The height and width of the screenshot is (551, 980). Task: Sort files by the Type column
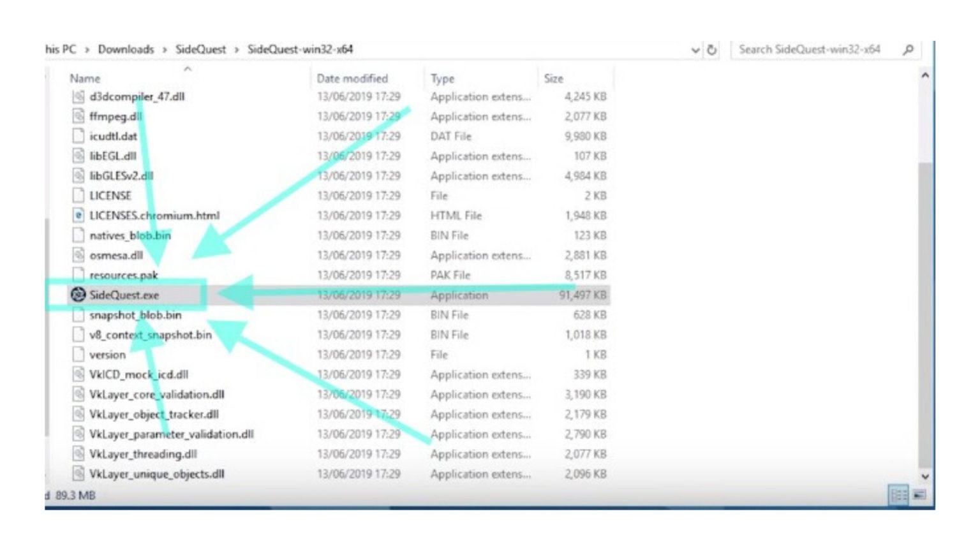click(x=442, y=78)
